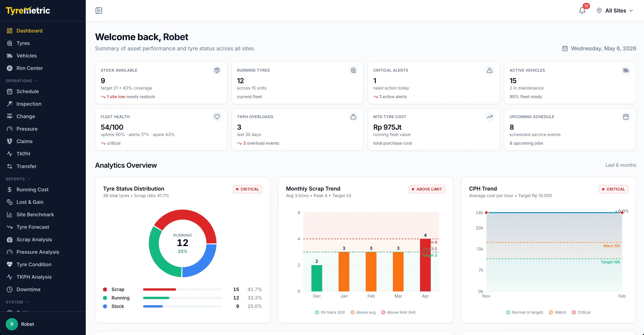The image size is (644, 335).
Task: Click the Downtime clock icon
Action: [9, 289]
